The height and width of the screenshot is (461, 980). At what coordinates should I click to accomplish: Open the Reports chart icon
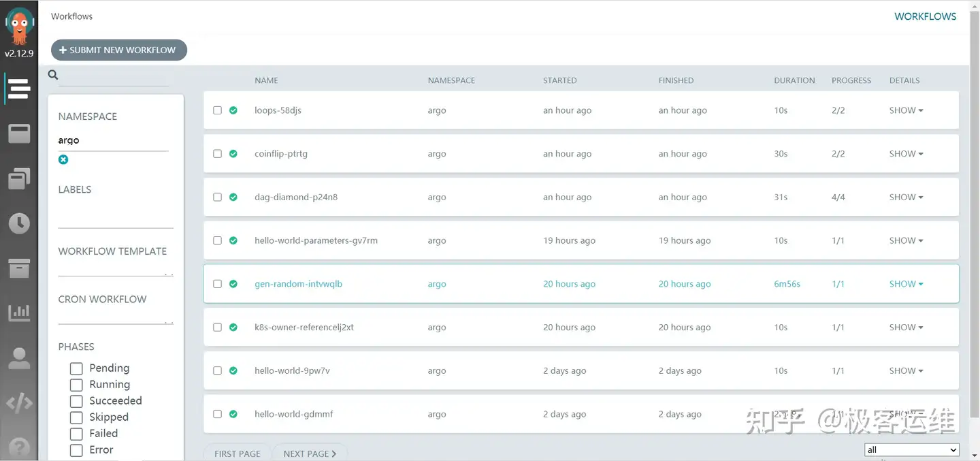tap(19, 313)
